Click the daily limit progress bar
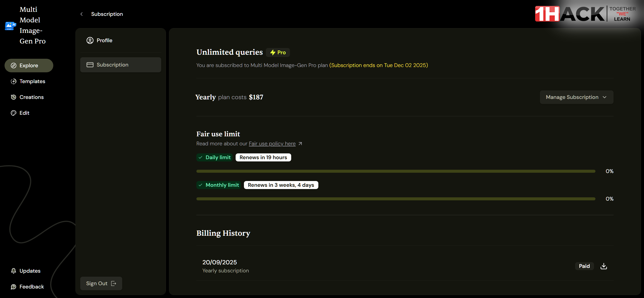Screen dimensions: 644x298 pos(396,171)
